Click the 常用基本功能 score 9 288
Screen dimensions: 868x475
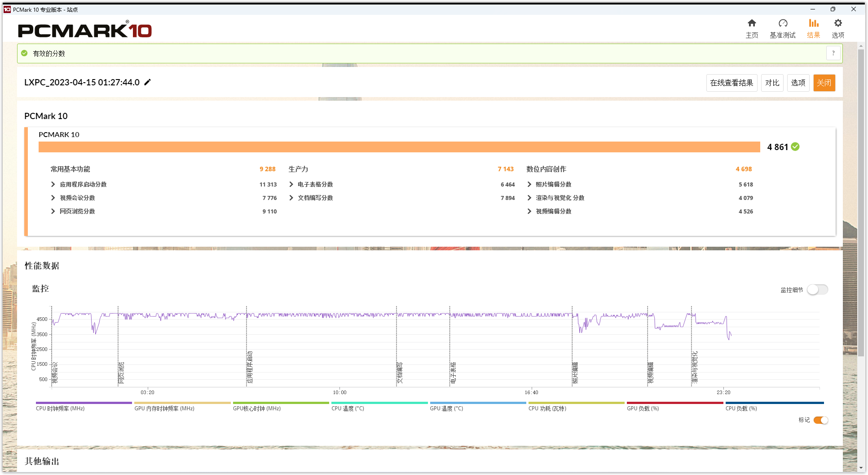[x=268, y=169]
